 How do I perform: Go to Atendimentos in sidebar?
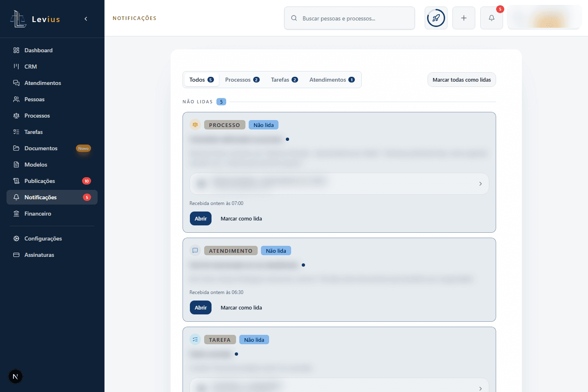52,83
